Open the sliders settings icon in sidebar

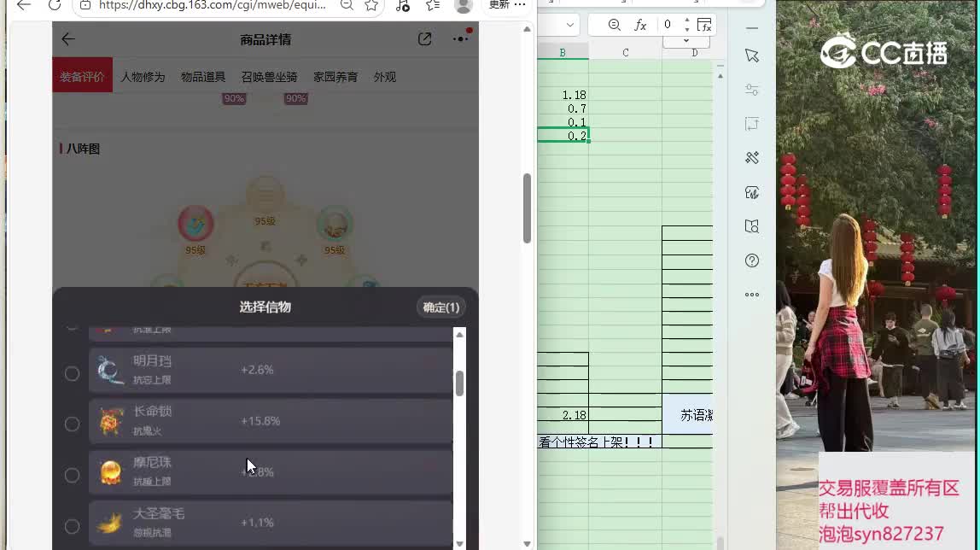point(752,90)
